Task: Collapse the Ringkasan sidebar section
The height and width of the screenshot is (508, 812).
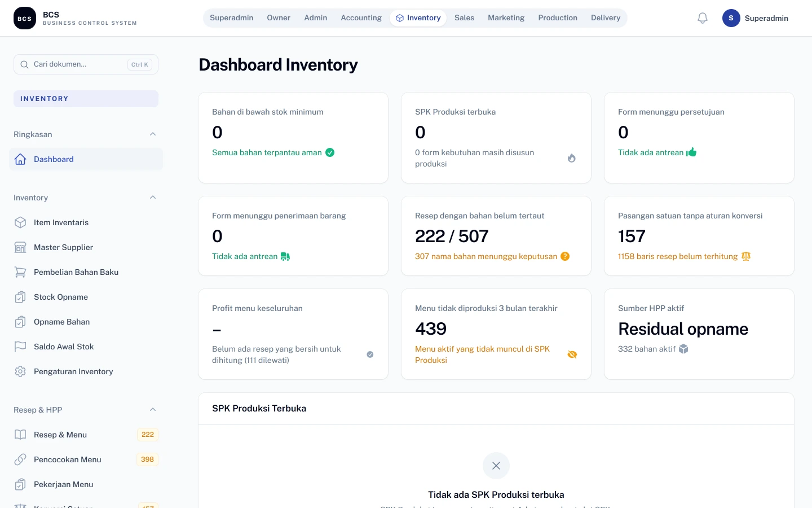Action: tap(153, 134)
